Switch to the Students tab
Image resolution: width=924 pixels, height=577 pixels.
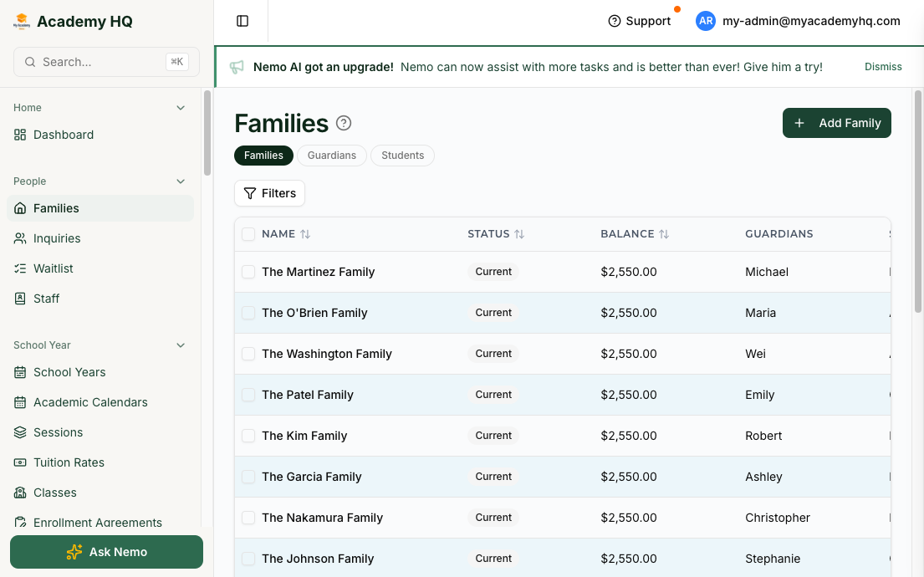click(x=402, y=156)
